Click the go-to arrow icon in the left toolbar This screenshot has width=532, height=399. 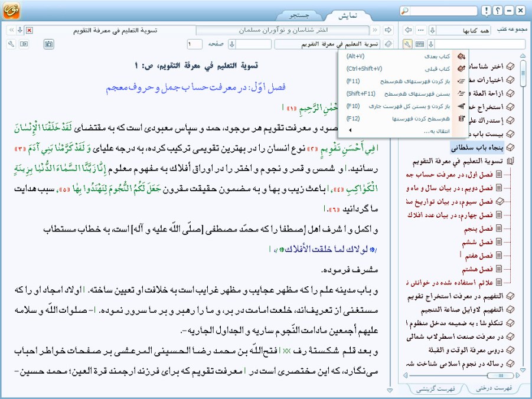[x=24, y=44]
